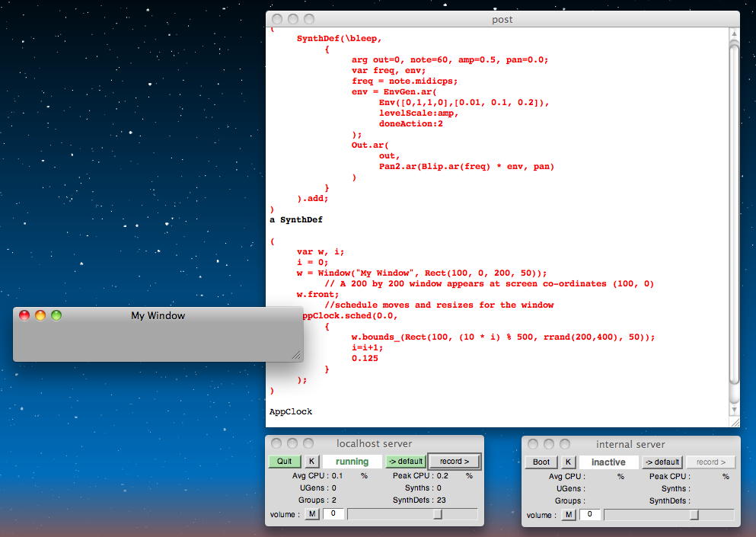This screenshot has width=756, height=537.
Task: Boot the internal server
Action: point(541,462)
